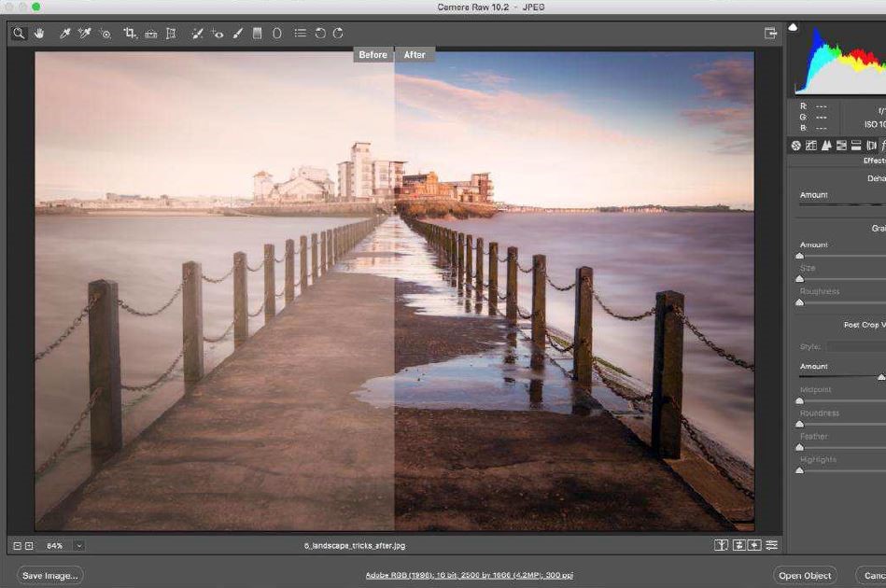Open the Adobe RGB workflow options link
The image size is (886, 588).
point(469,575)
